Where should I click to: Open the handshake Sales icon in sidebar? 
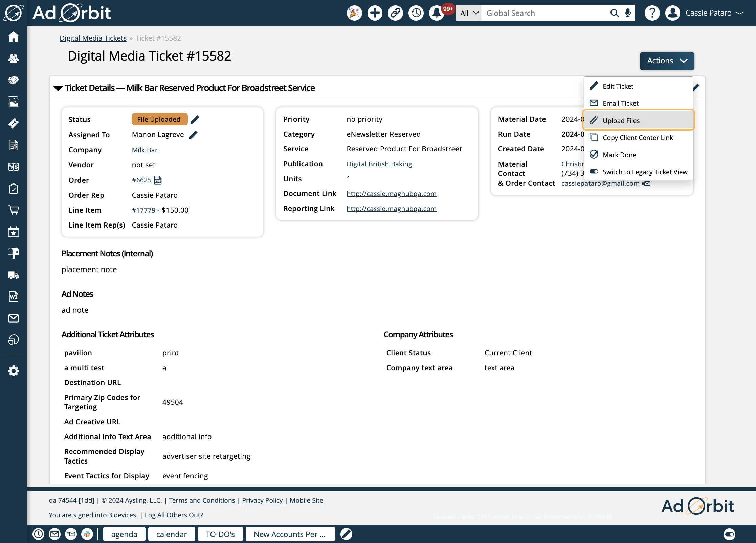tap(14, 80)
